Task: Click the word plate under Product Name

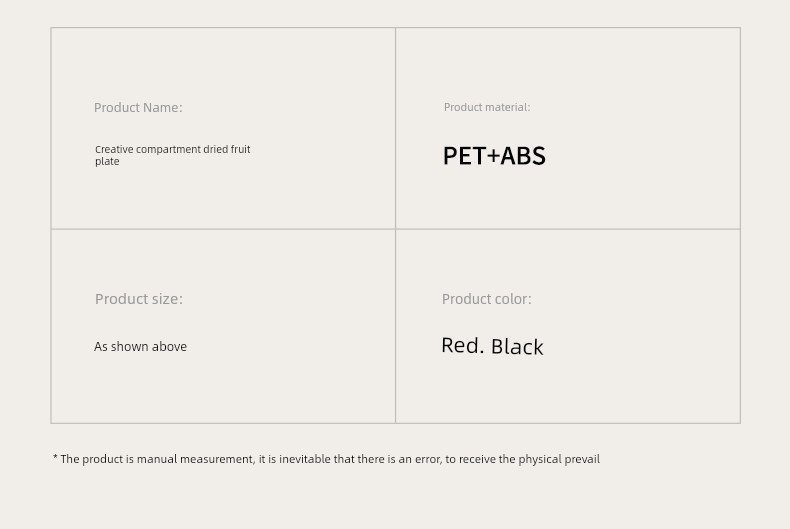Action: coord(107,162)
